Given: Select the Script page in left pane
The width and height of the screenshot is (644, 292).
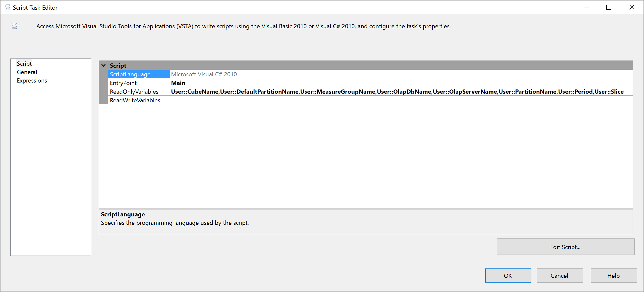Looking at the screenshot, I should pyautogui.click(x=24, y=64).
